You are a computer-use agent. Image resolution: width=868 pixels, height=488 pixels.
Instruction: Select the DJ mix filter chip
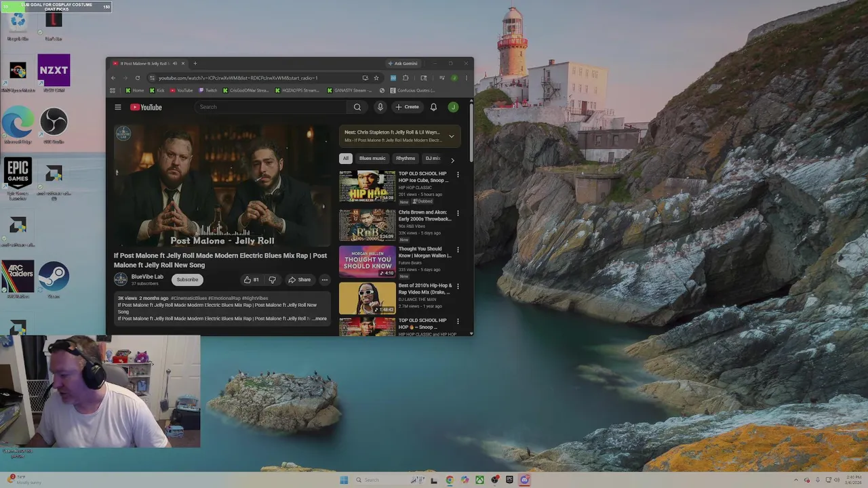coord(433,159)
